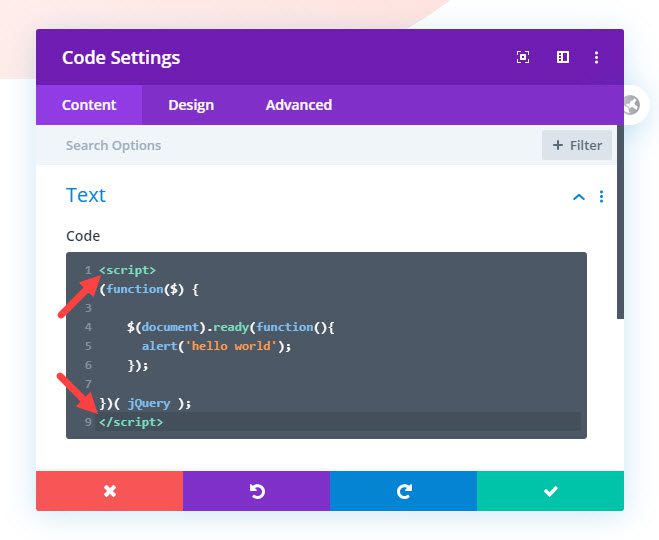
Task: Discard changes with red X button
Action: click(109, 491)
